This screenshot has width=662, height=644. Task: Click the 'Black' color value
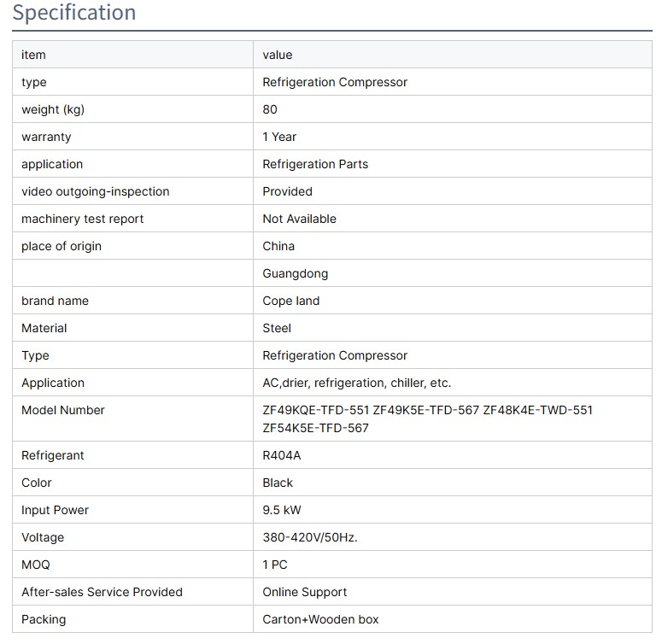(278, 483)
